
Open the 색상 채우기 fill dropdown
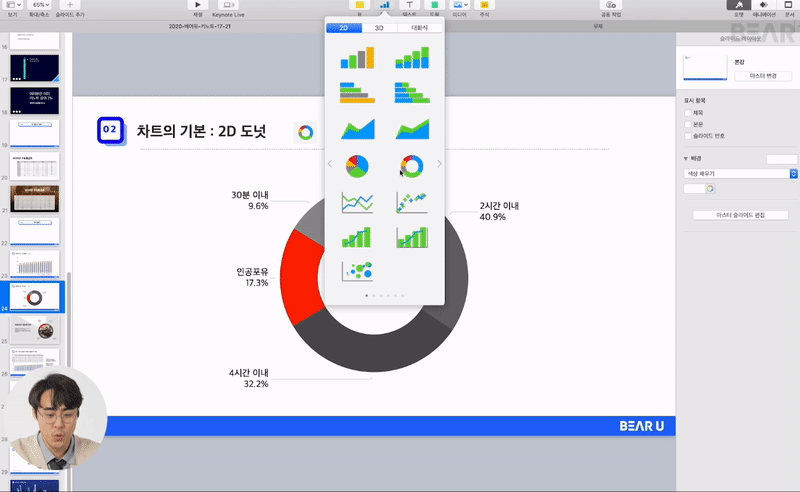coord(740,174)
